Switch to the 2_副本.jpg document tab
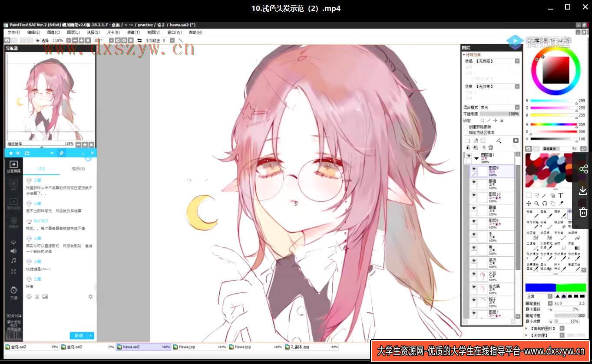Viewport: 592px width, 364px height. [311, 347]
